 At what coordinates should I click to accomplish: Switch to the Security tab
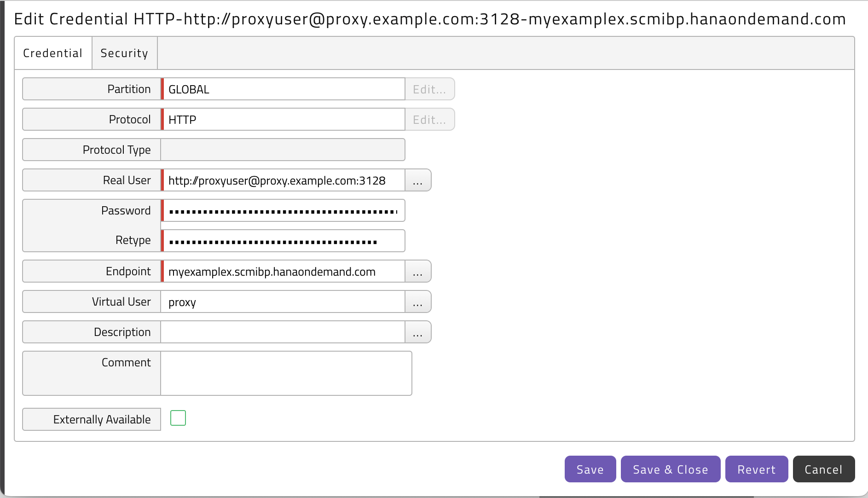(124, 53)
